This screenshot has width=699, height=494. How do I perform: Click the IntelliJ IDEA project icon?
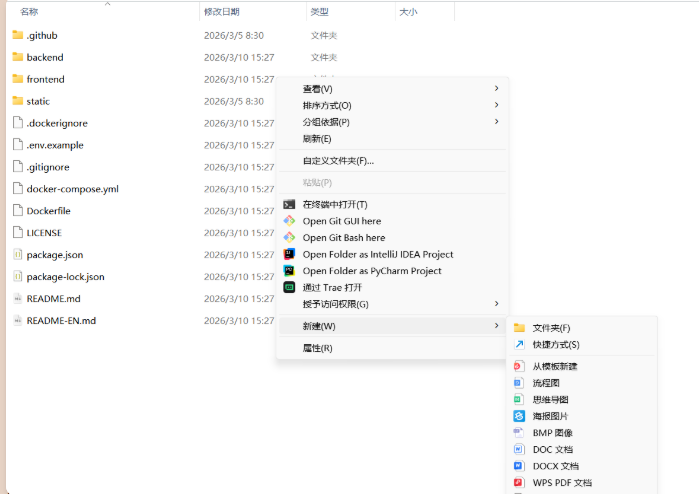tap(289, 254)
